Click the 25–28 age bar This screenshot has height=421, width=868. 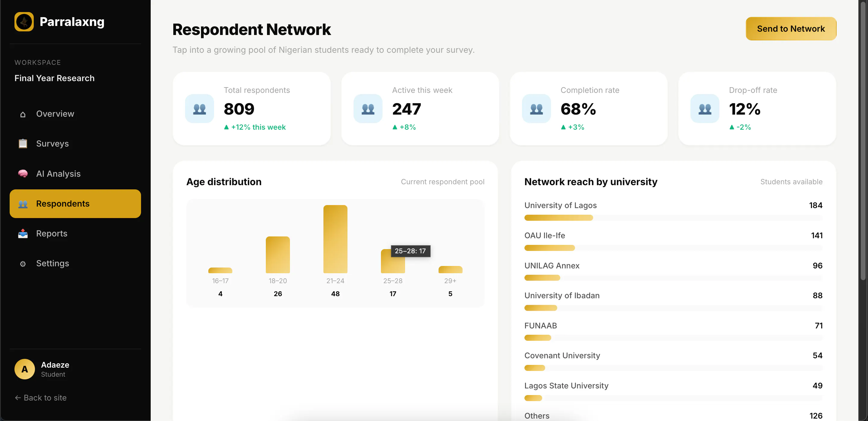392,261
